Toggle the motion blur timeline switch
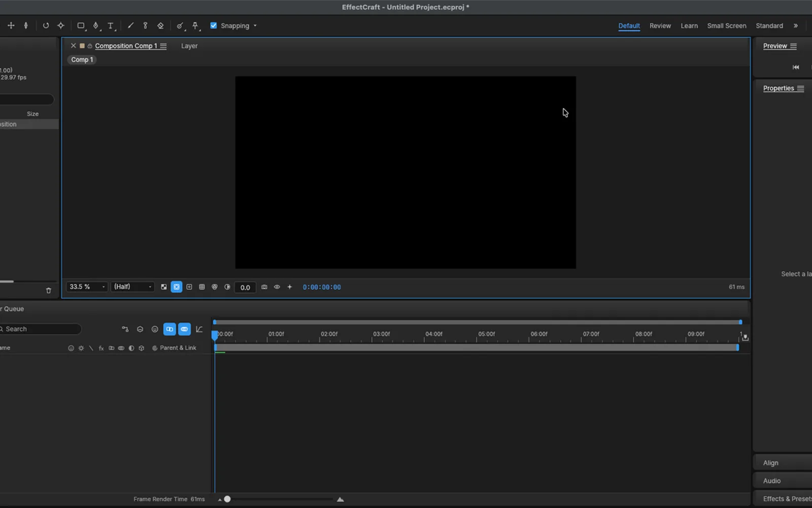 tap(184, 329)
